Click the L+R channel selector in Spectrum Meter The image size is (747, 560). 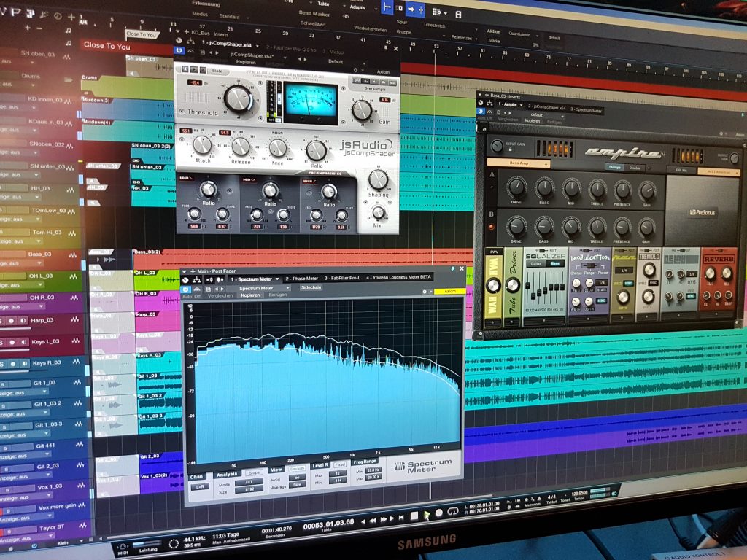click(x=198, y=486)
